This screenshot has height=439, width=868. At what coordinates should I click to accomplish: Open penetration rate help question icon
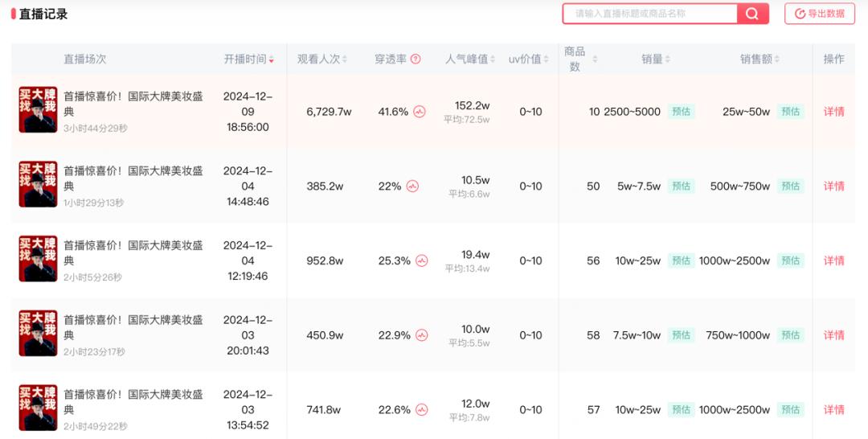pos(416,59)
